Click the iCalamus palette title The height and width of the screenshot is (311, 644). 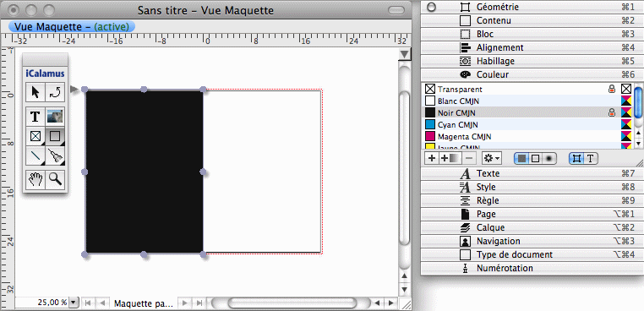tap(45, 74)
